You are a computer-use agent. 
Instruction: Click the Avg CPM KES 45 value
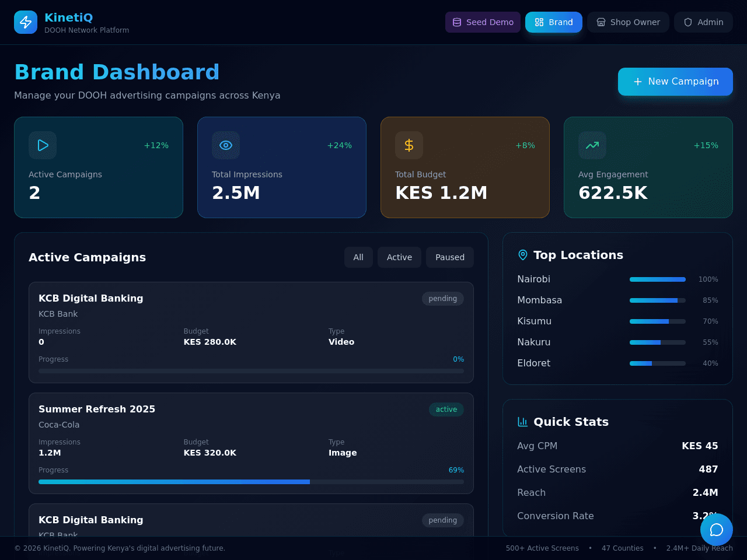click(x=700, y=446)
